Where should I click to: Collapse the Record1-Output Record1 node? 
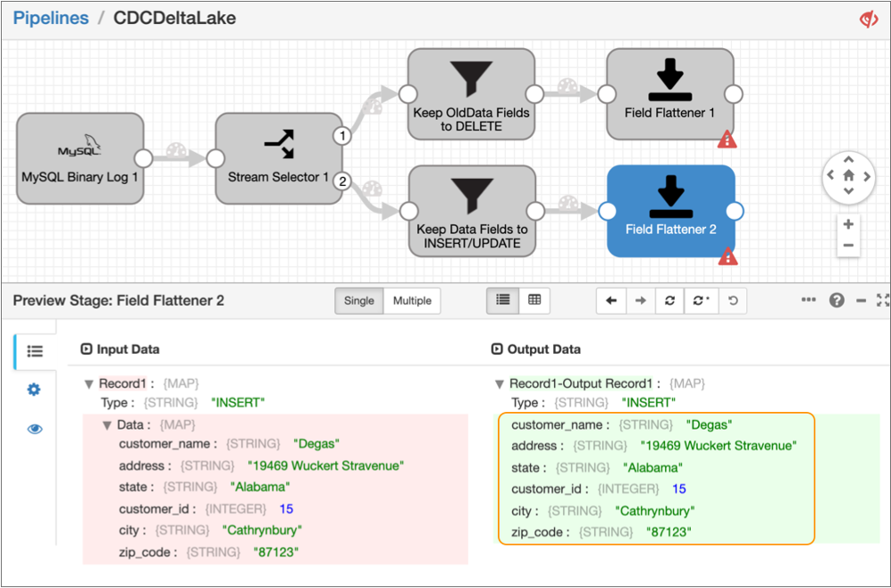(499, 384)
